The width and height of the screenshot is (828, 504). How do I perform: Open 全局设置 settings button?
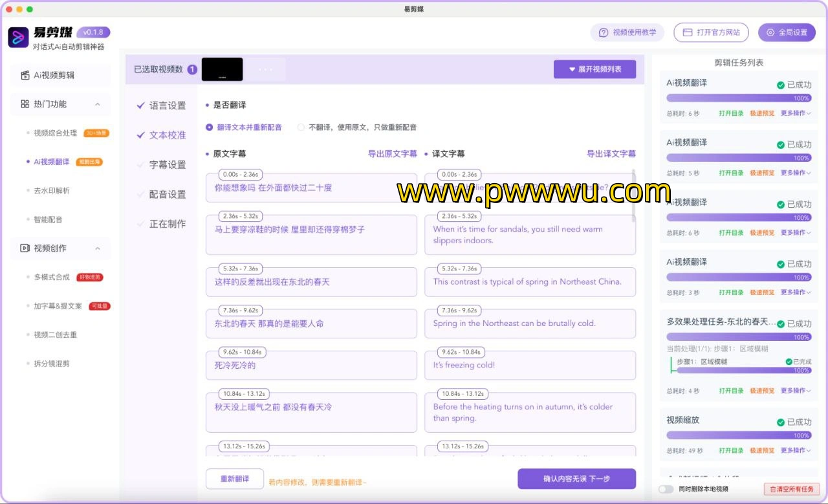coord(787,32)
